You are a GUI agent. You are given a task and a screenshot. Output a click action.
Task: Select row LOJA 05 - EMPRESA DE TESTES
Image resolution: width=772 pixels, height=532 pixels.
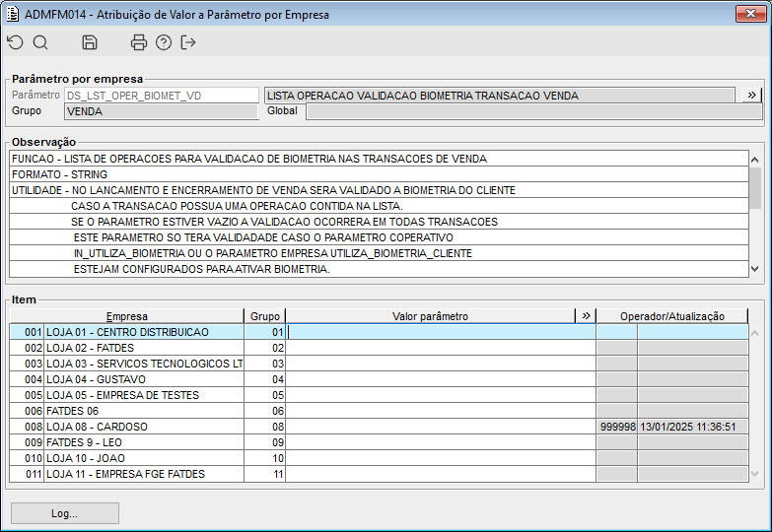tap(380, 395)
